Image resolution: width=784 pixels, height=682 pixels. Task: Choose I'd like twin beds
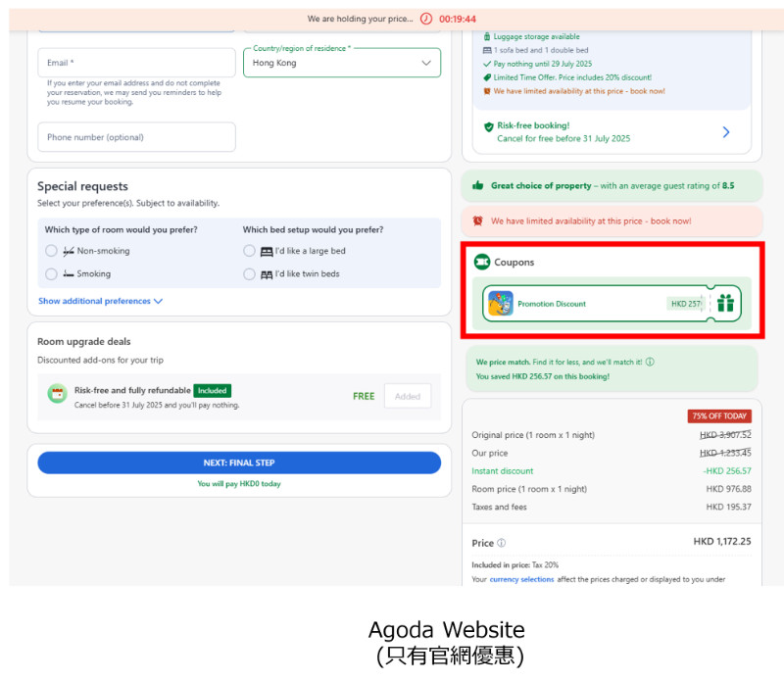pos(249,273)
